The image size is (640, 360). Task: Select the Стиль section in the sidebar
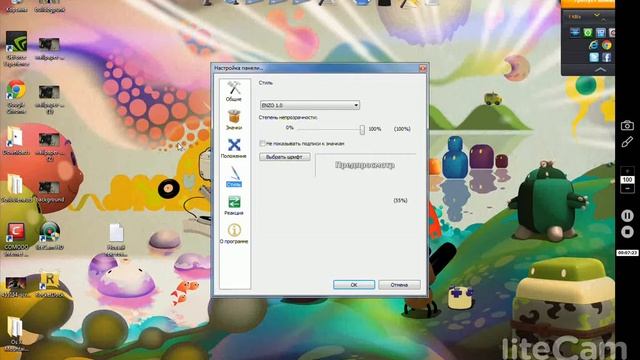(x=234, y=177)
